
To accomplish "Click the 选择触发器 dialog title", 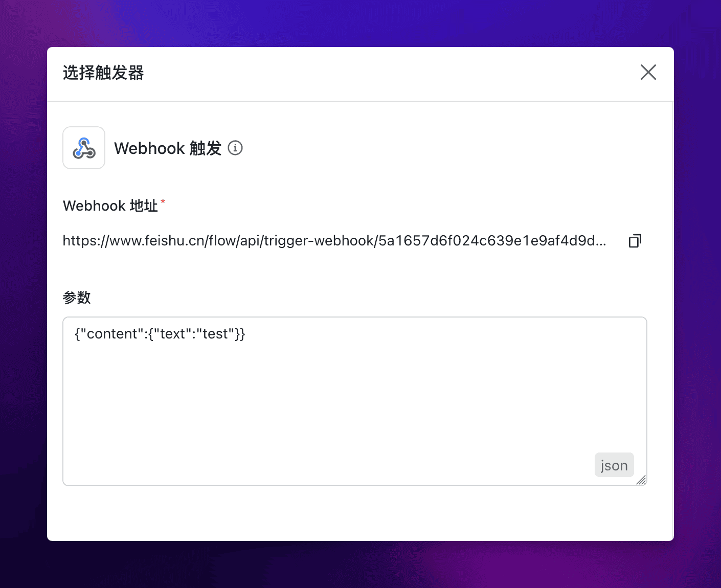I will coord(103,73).
